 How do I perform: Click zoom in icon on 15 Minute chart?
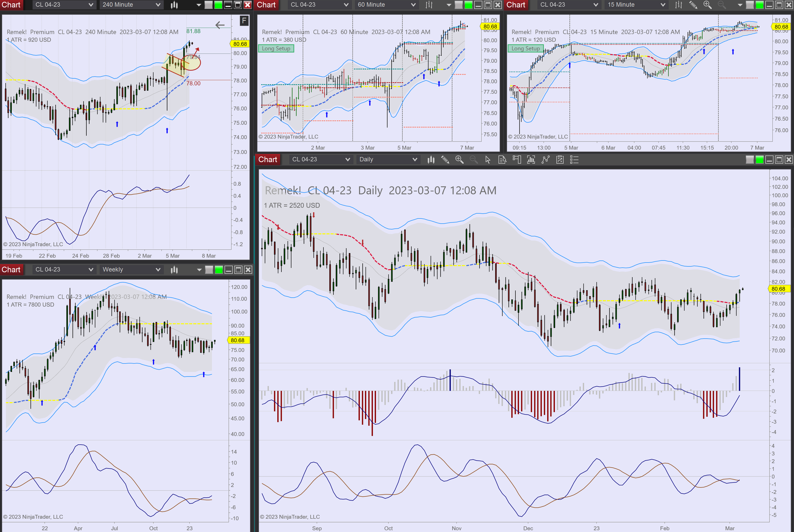point(707,5)
